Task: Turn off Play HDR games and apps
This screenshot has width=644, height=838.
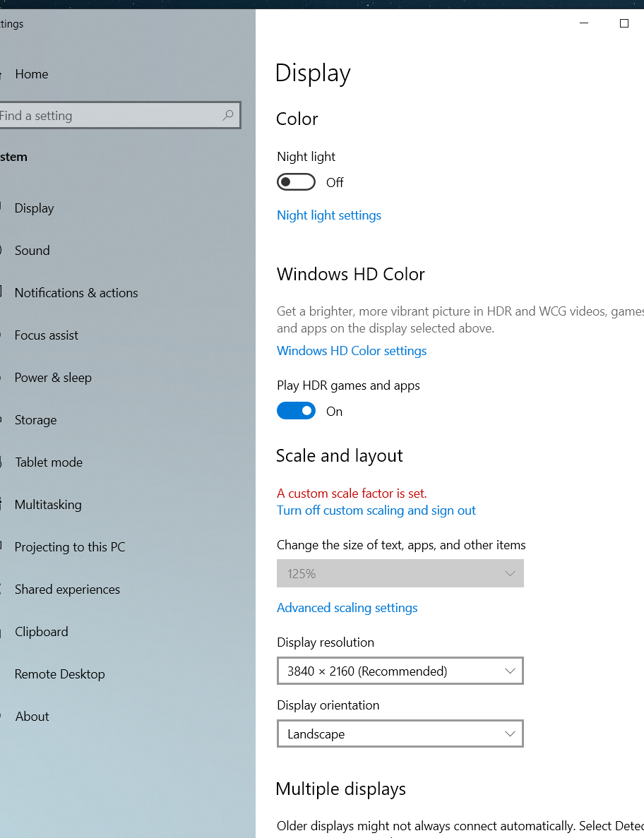Action: 296,411
